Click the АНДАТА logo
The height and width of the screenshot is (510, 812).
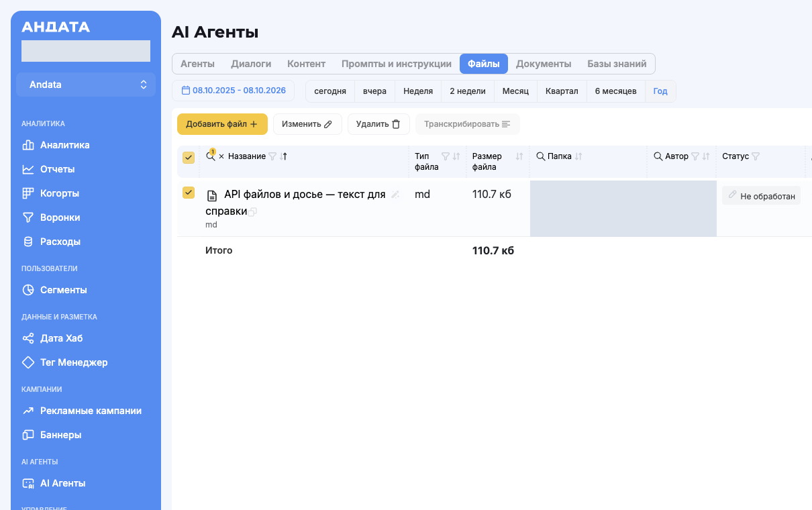click(56, 28)
